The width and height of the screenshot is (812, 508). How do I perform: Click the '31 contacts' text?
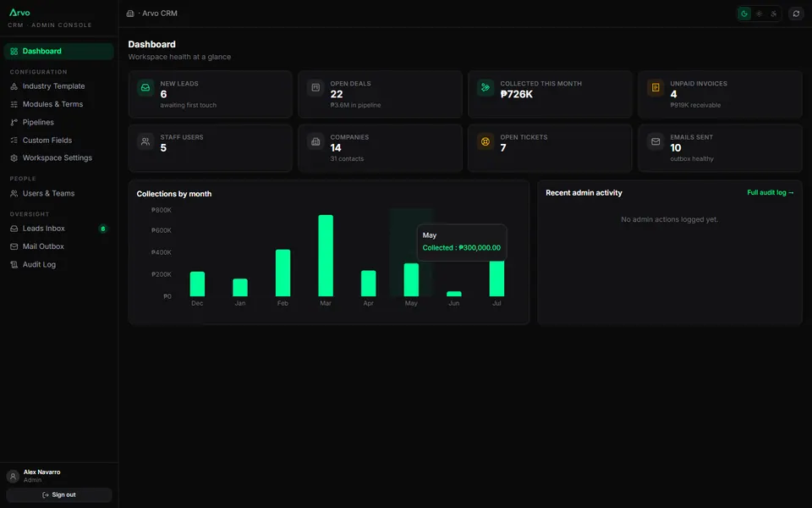click(x=347, y=159)
